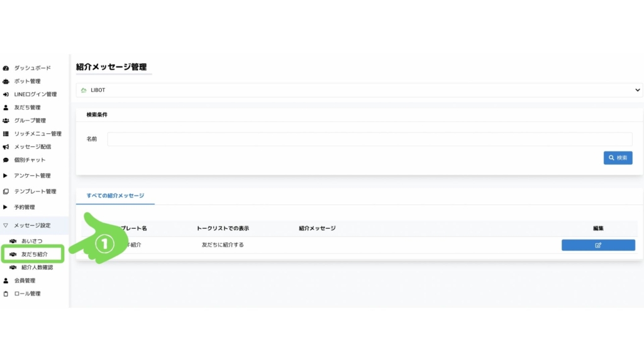This screenshot has width=644, height=362.
Task: Click the 会員管理 user icon
Action: [6, 281]
